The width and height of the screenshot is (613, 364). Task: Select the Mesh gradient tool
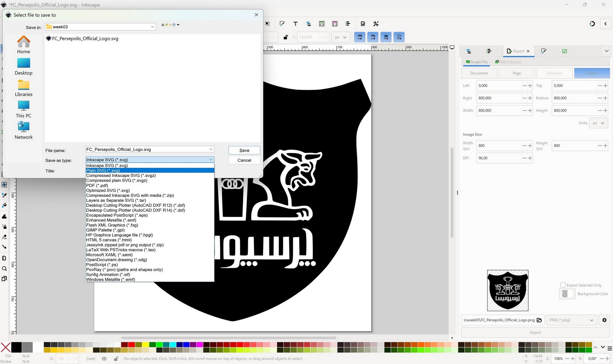click(4, 185)
